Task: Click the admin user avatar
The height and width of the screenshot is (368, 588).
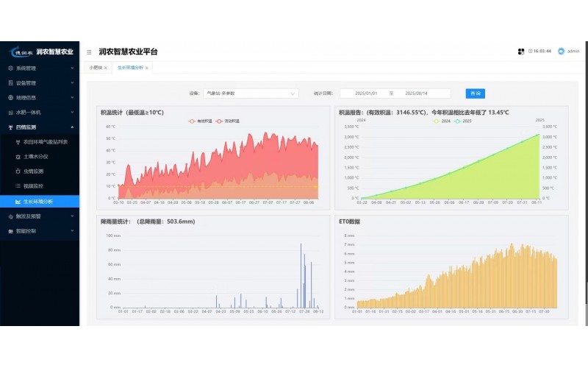Action: click(x=561, y=52)
